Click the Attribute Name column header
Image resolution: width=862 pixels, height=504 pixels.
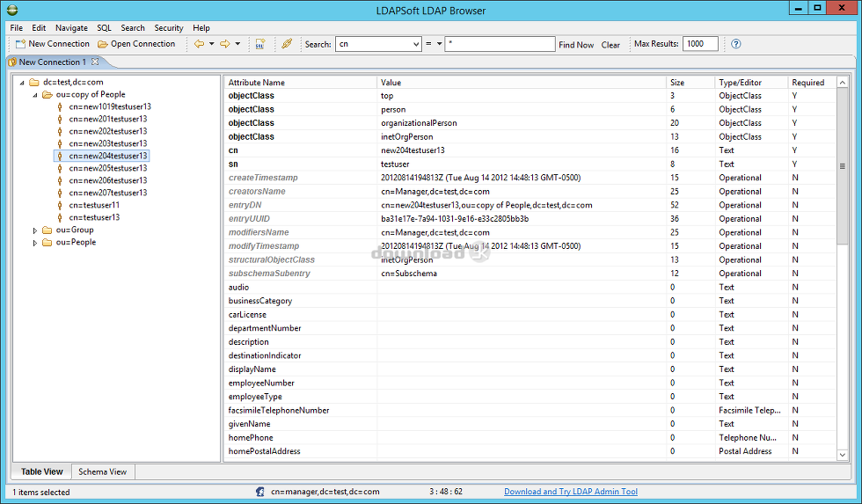[x=257, y=83]
